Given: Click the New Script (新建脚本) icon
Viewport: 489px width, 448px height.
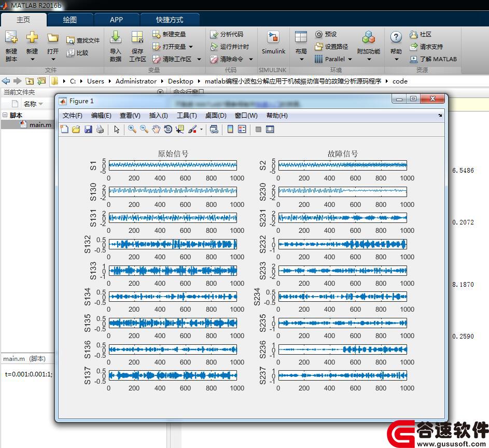Looking at the screenshot, I should click(11, 37).
